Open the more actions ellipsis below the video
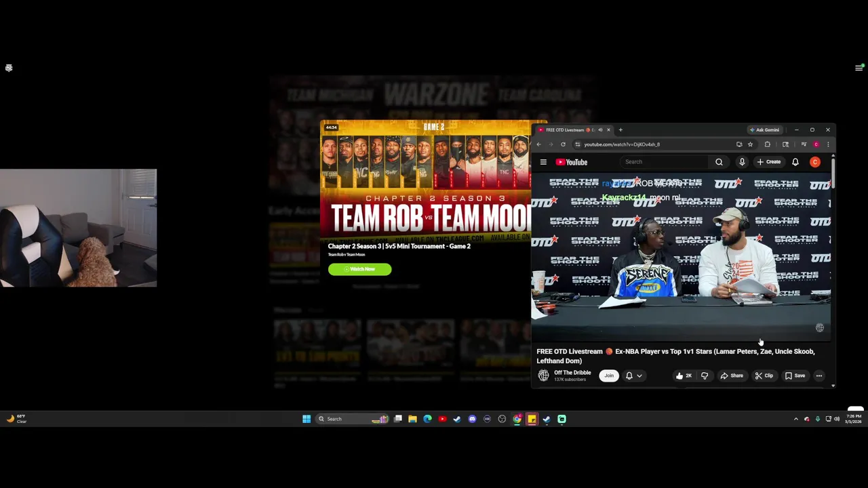The image size is (868, 488). [818, 375]
